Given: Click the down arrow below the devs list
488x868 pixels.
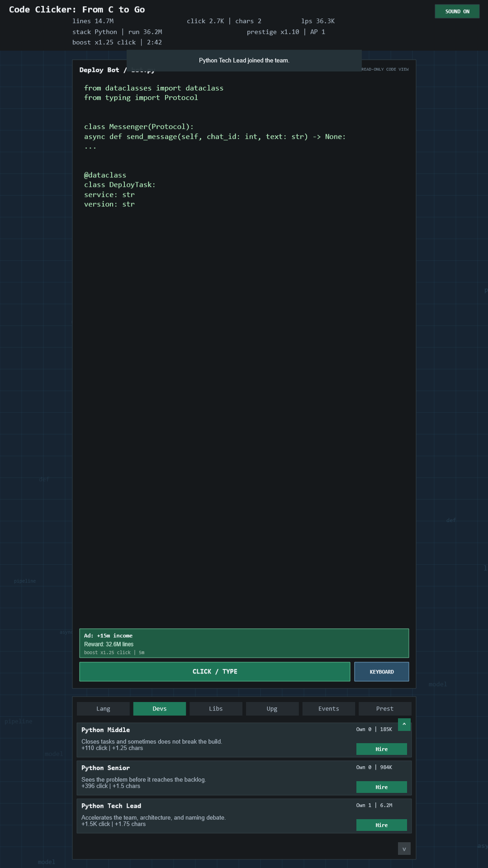Looking at the screenshot, I should tap(404, 849).
